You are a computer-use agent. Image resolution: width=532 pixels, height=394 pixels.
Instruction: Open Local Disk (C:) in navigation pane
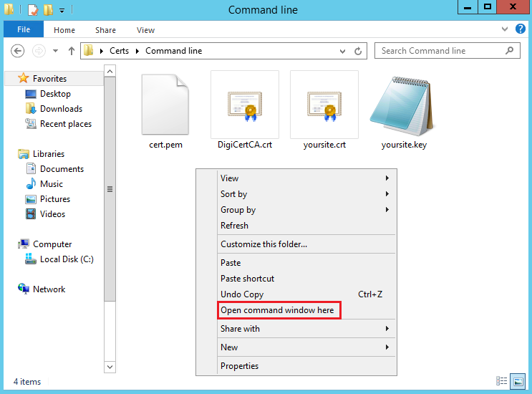(x=66, y=259)
